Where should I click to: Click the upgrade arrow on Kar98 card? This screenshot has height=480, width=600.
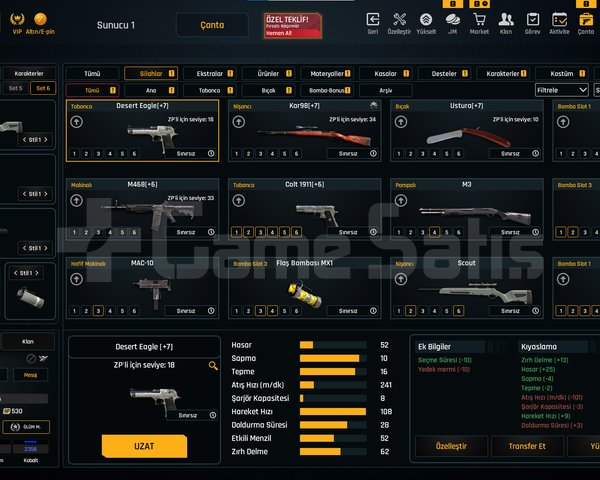pyautogui.click(x=239, y=122)
